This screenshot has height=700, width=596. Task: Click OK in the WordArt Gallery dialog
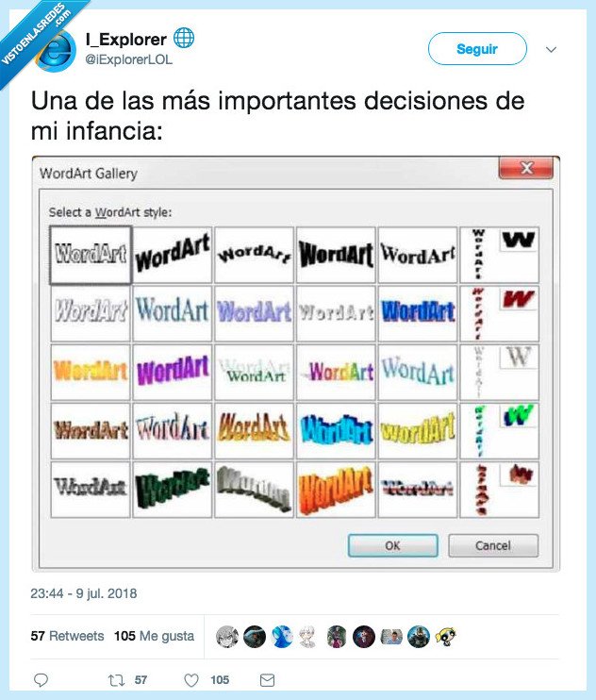[392, 545]
